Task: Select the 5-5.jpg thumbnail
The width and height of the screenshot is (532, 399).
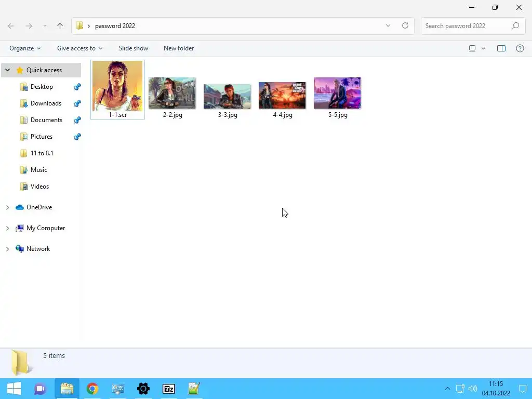Action: (337, 93)
